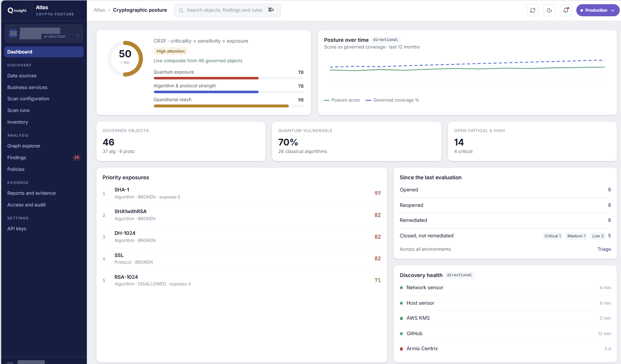Click the Quantum exposure progress bar
The height and width of the screenshot is (364, 621).
point(229,78)
